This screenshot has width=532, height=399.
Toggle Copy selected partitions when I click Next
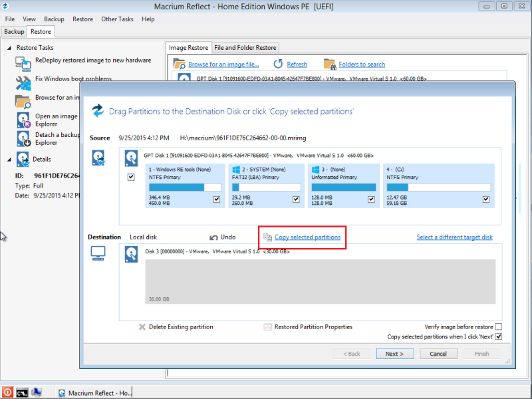click(x=498, y=336)
